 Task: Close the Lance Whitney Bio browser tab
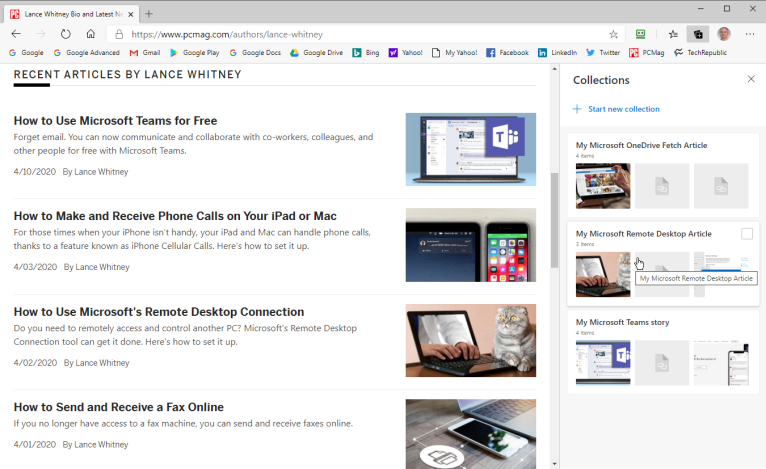130,14
